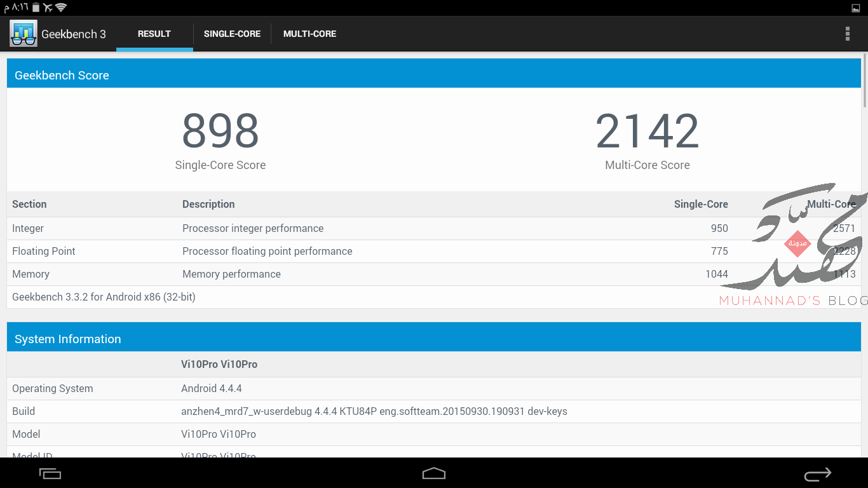Select the RESULT tab
The image size is (868, 488).
pos(154,34)
